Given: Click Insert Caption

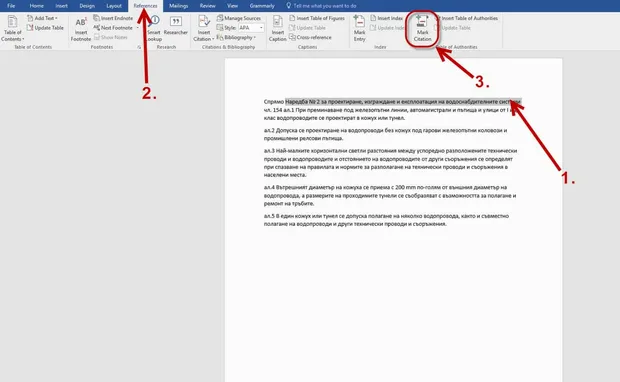Looking at the screenshot, I should pos(278,28).
